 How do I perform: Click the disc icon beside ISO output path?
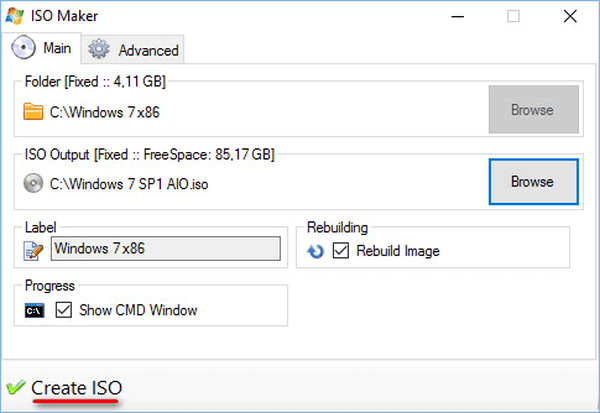coord(35,183)
